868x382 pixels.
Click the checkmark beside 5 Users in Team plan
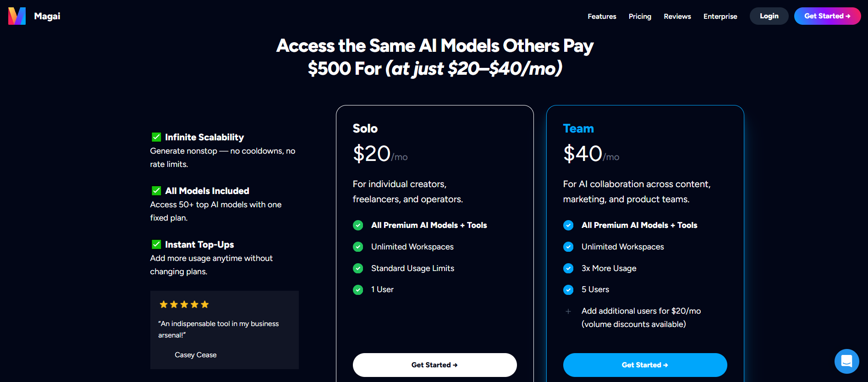[x=568, y=289]
